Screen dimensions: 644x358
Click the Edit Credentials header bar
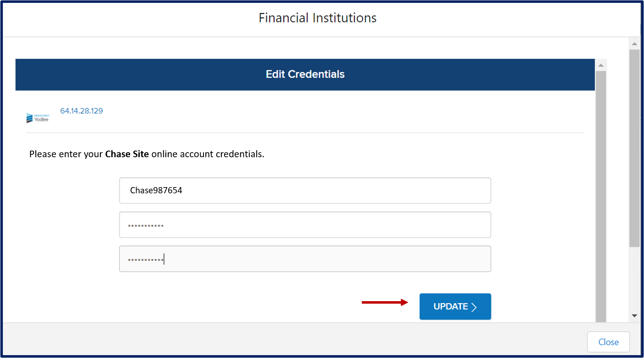tap(305, 75)
